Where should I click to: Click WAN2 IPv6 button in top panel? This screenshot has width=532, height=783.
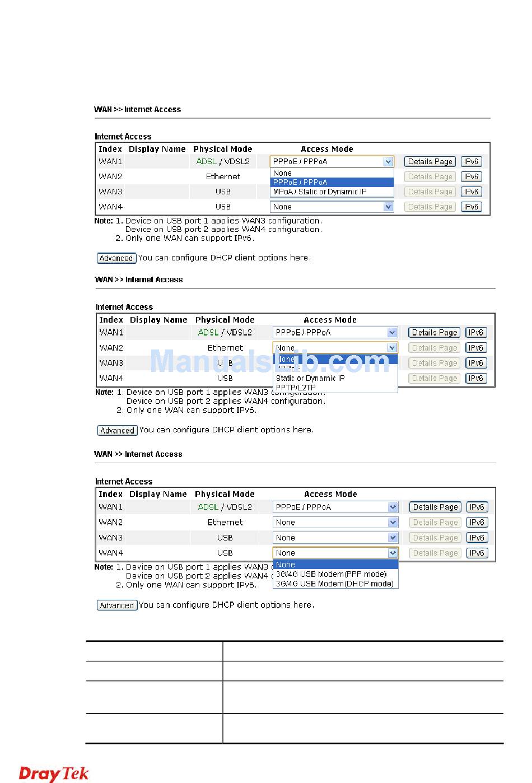pyautogui.click(x=472, y=176)
